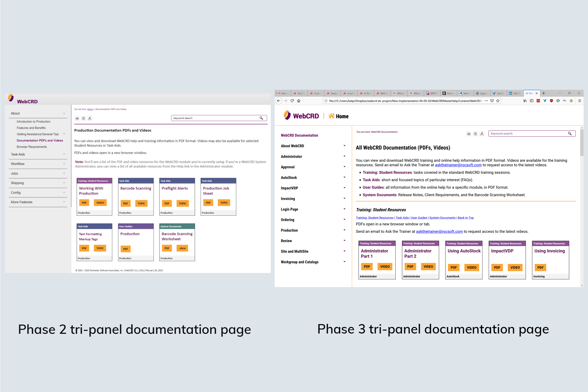Click the search magnifier in Phase 2 keyword search
The image size is (588, 392).
click(261, 118)
